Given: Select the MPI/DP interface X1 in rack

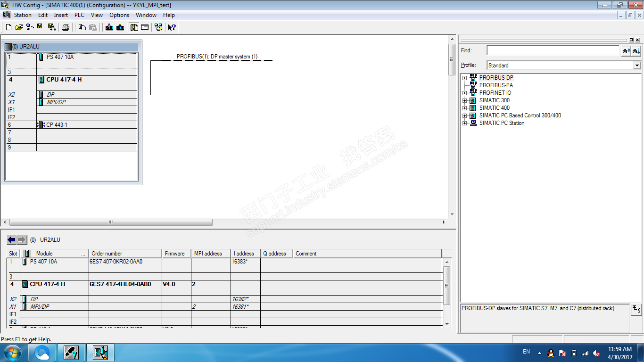Looking at the screenshot, I should (x=56, y=102).
